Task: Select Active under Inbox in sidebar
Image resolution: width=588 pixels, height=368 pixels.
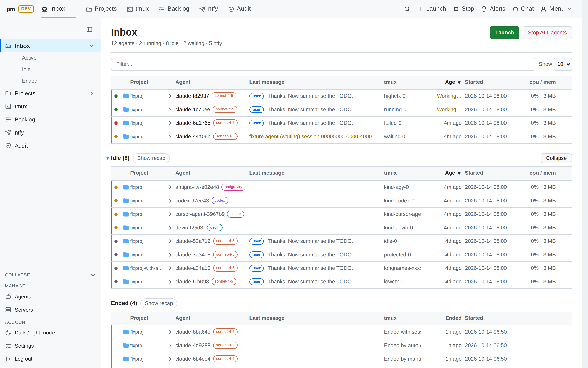Action: 29,58
